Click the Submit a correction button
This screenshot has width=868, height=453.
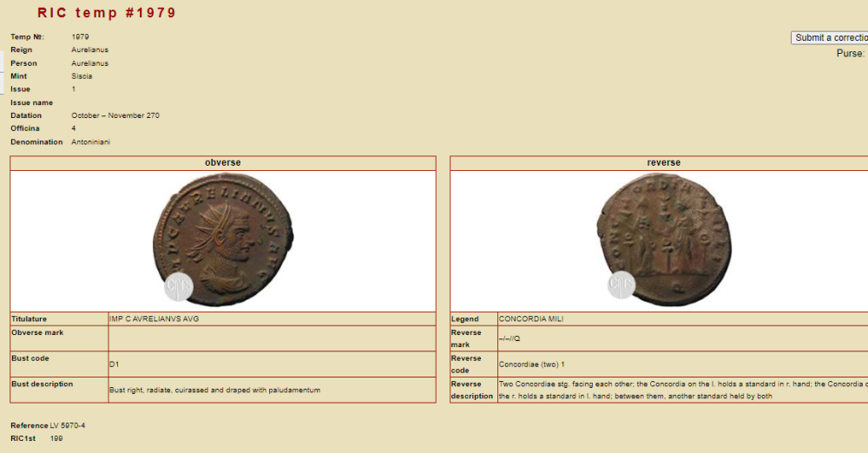(x=830, y=37)
